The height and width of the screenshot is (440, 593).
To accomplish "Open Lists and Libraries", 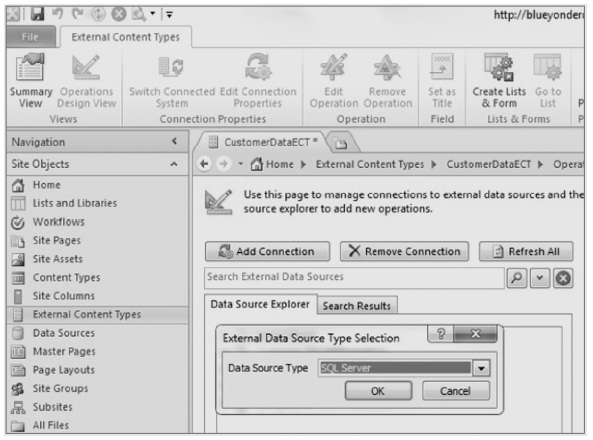I will click(x=98, y=204).
